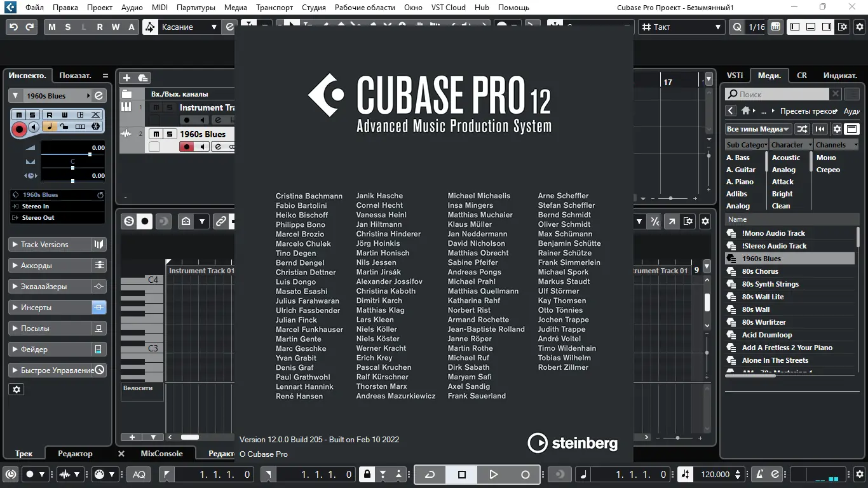This screenshot has width=868, height=488.
Task: Choose the A. Piano sub category filter
Action: point(740,182)
